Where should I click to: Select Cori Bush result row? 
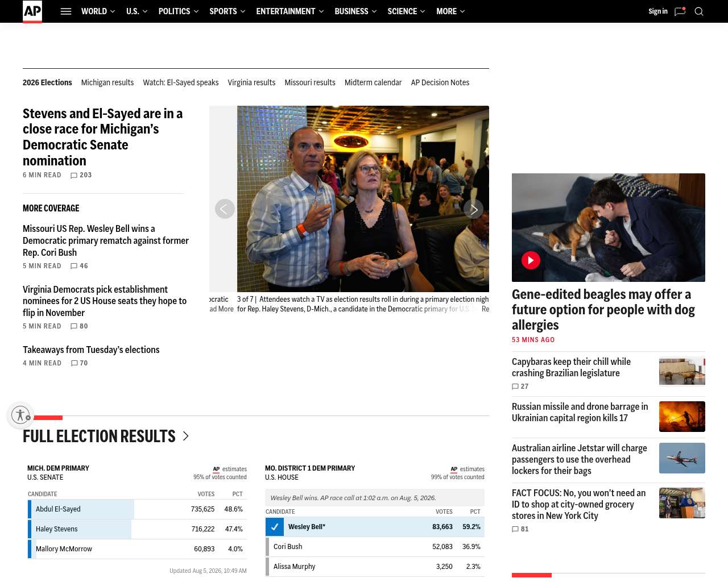coord(375,547)
